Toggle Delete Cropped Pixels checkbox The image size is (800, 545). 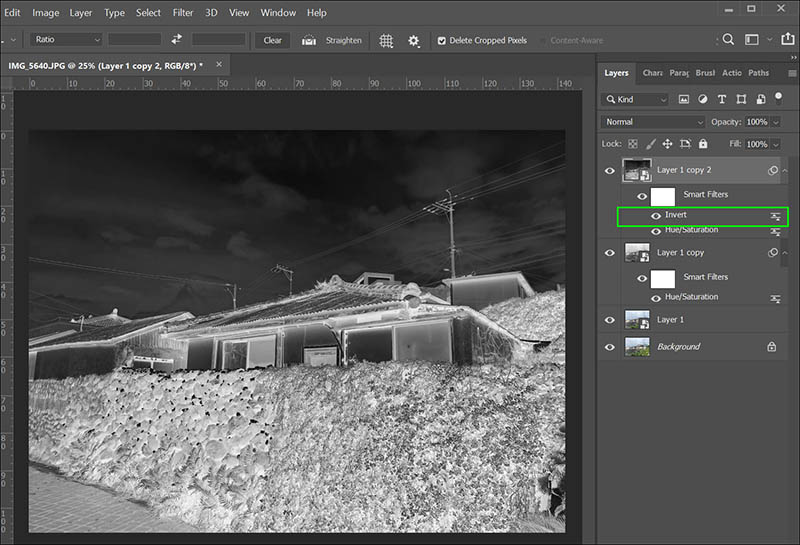[441, 40]
